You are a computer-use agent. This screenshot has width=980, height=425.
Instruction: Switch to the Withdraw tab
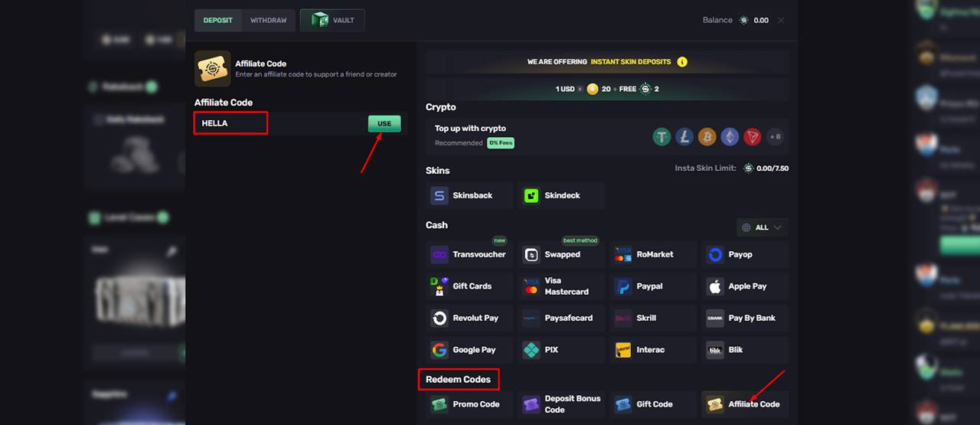pos(268,20)
